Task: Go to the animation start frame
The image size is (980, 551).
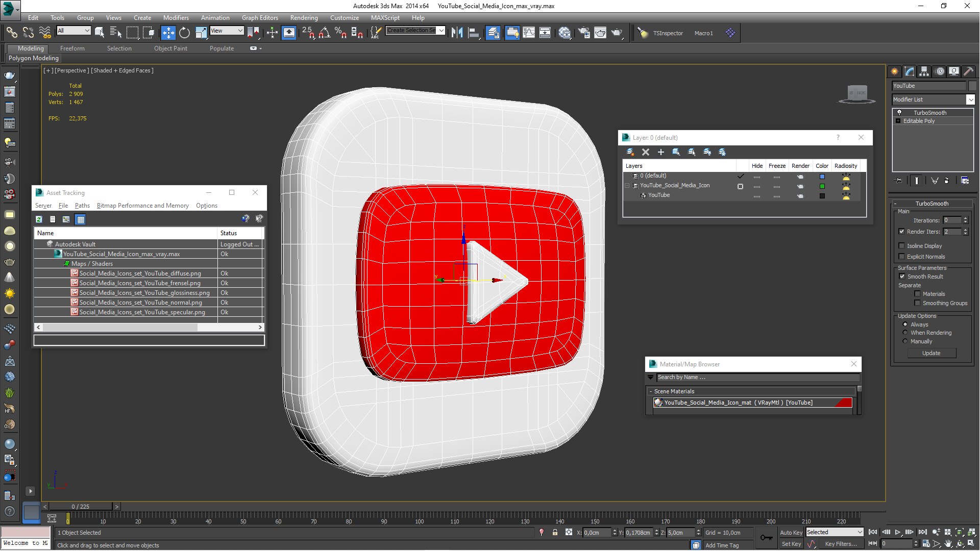Action: pyautogui.click(x=873, y=532)
